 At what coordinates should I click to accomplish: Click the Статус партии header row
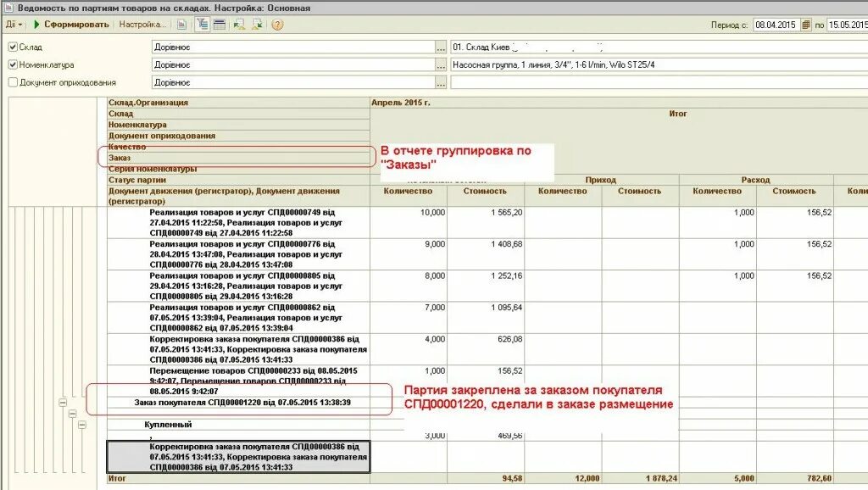[x=238, y=180]
